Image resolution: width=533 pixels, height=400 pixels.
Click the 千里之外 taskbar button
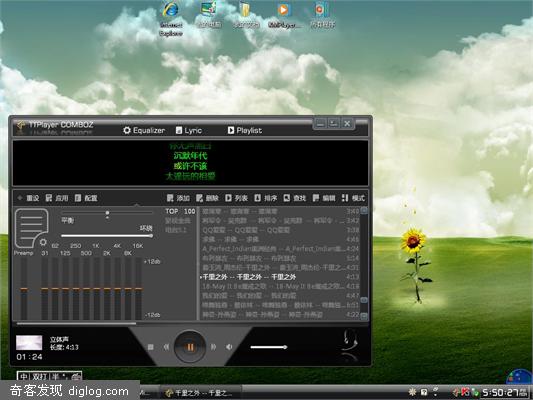coord(200,393)
